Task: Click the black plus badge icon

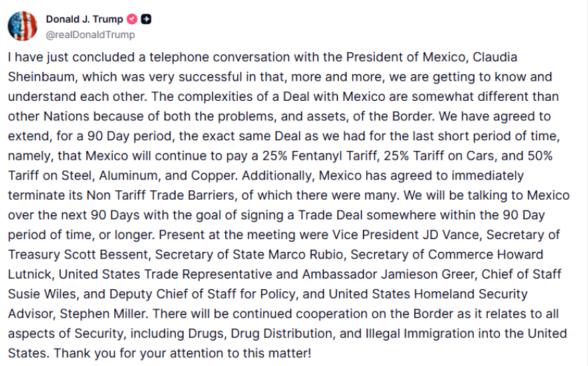Action: point(146,19)
